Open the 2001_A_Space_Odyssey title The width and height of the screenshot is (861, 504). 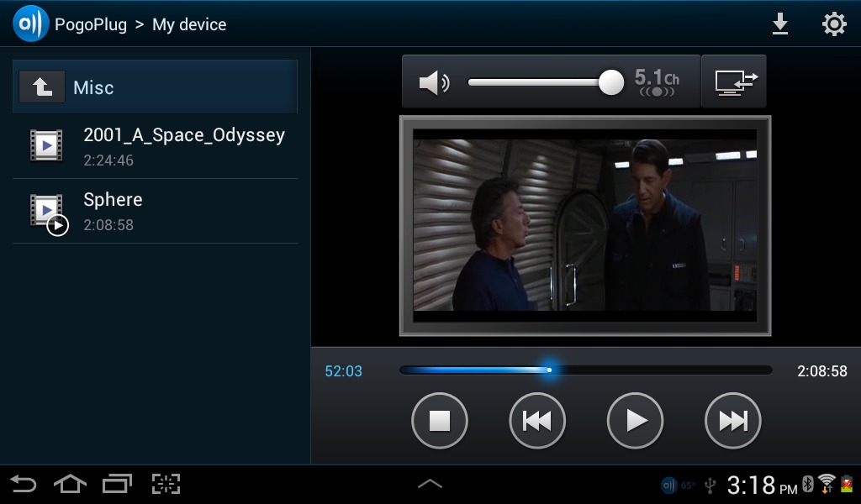pyautogui.click(x=184, y=135)
